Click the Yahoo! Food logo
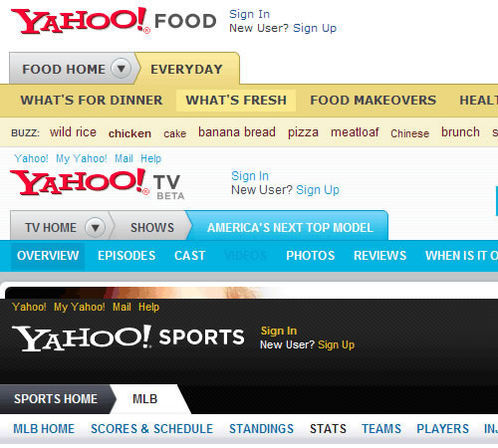498x448 pixels. tap(114, 21)
